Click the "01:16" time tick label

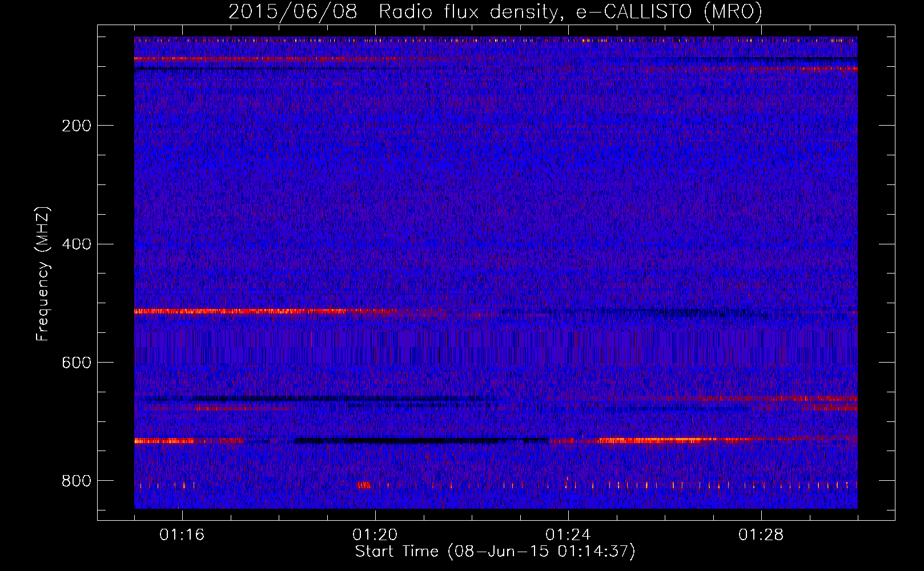click(182, 535)
